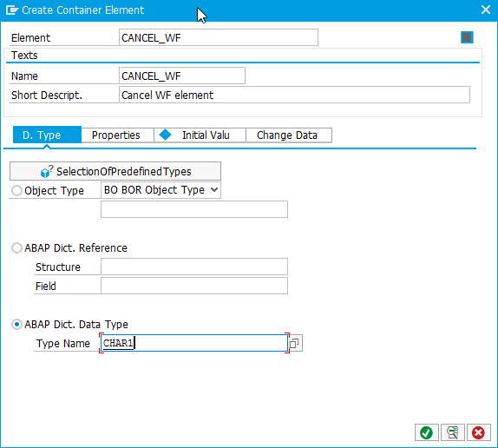Select ABAP Dict. Data Type radio button

click(16, 325)
